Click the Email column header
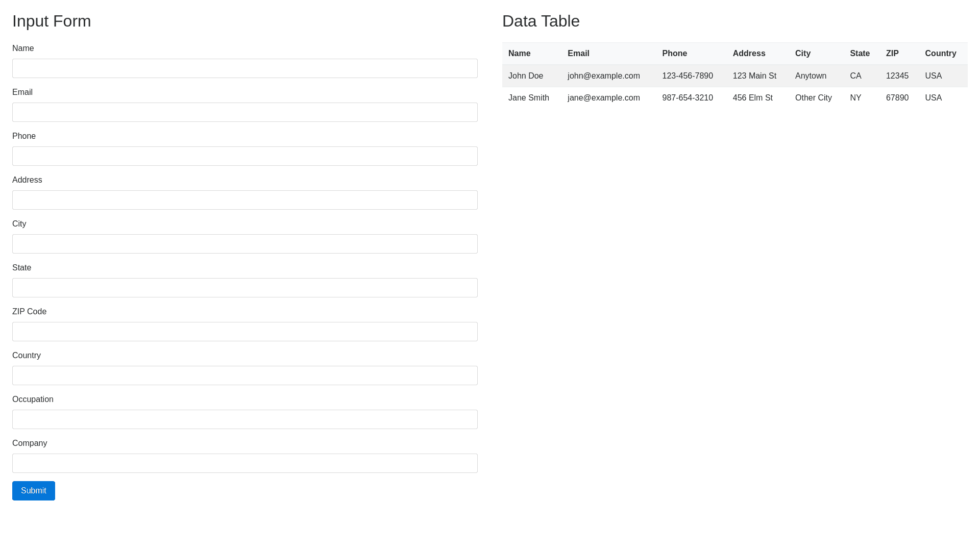 click(578, 54)
